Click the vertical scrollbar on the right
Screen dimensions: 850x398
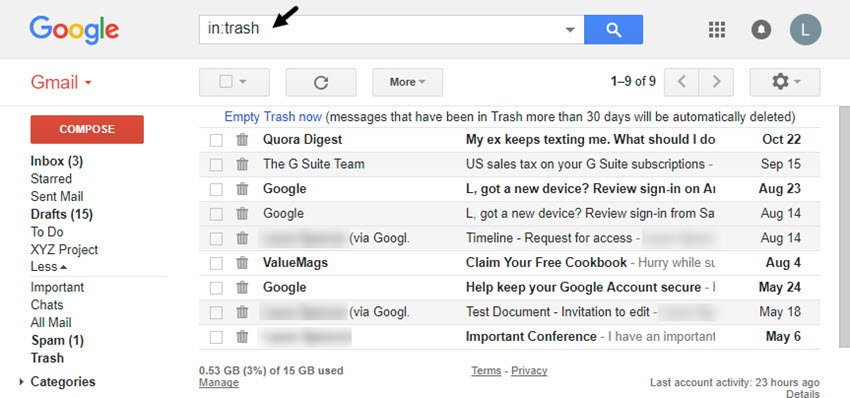[845, 228]
